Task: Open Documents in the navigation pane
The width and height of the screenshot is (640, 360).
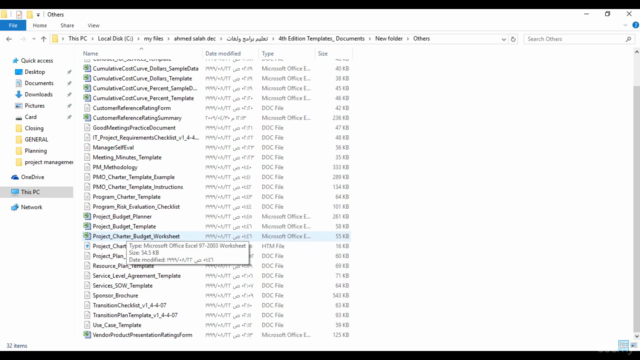Action: click(x=39, y=83)
